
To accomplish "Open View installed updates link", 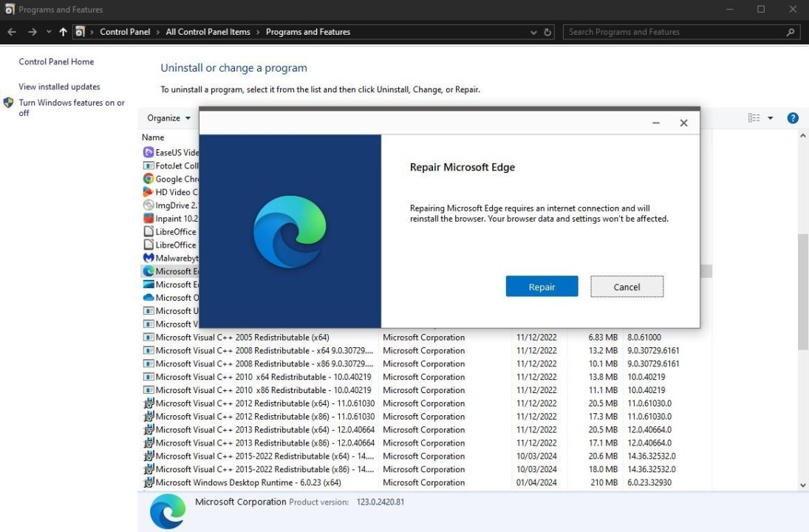I will (59, 86).
